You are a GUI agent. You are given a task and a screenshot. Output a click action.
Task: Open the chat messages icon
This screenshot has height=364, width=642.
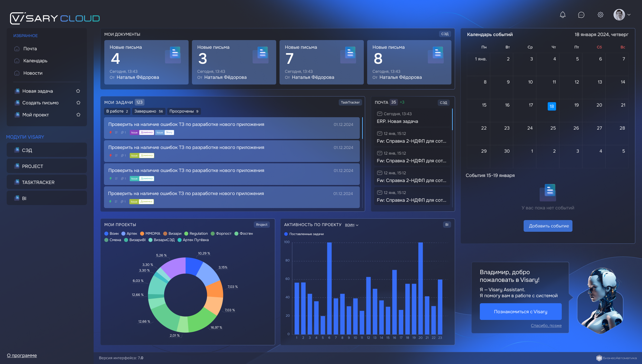(581, 15)
